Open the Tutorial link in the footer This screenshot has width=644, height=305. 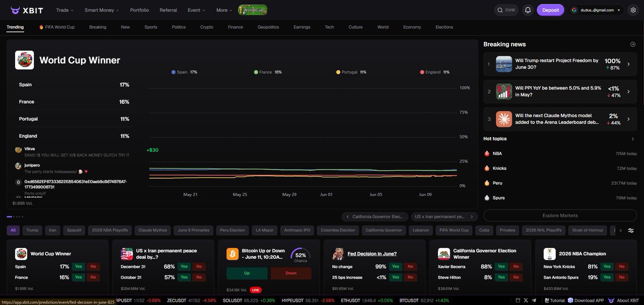554,300
